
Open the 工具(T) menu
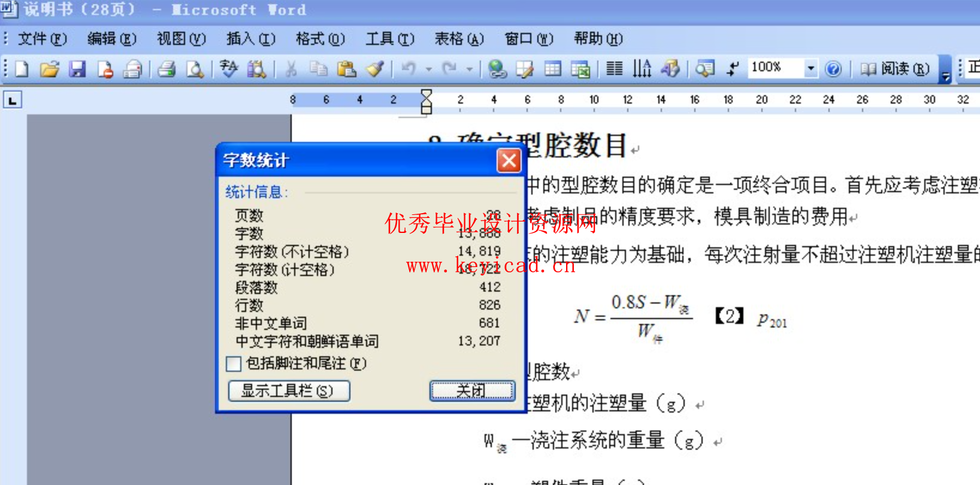tap(389, 40)
